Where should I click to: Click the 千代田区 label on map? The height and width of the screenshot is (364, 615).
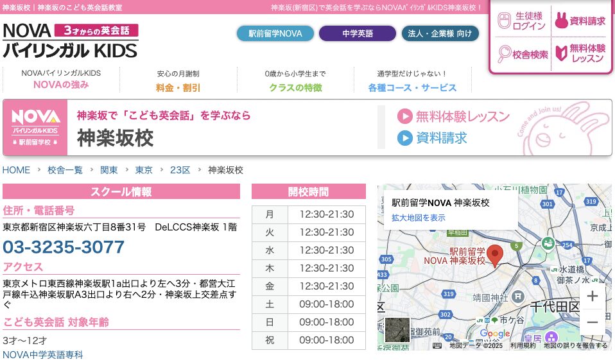(555, 307)
